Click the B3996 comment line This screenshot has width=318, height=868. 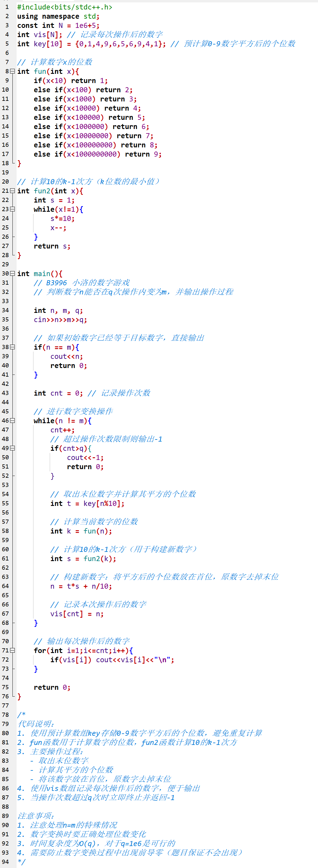pyautogui.click(x=82, y=283)
